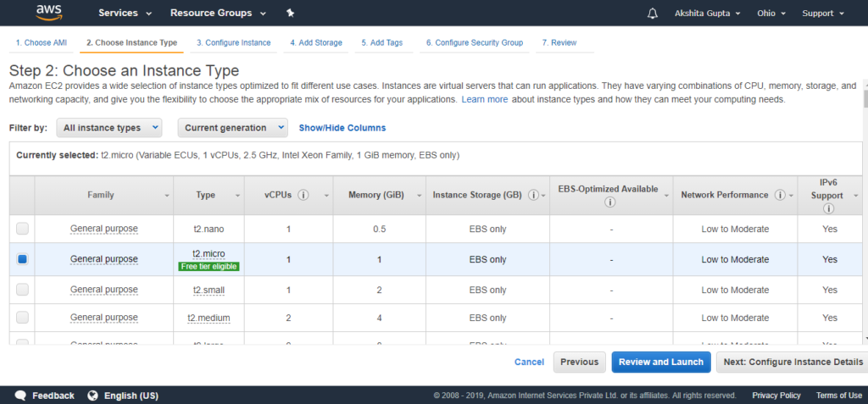Click the language globe icon
Screen dimensions: 868x404
tap(92, 396)
